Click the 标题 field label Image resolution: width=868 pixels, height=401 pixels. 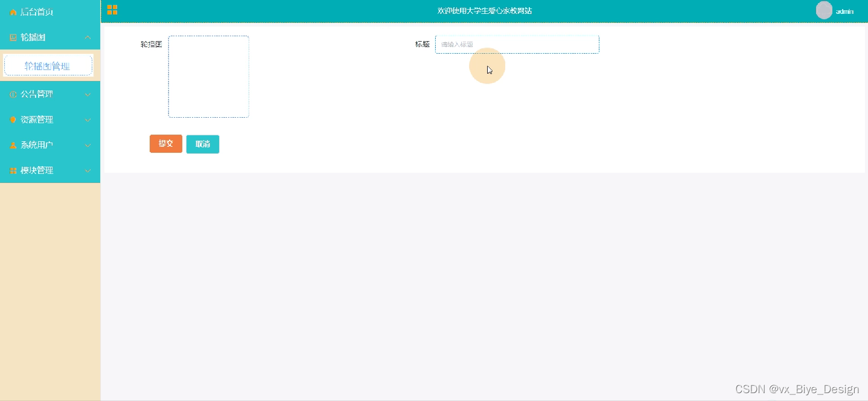[x=423, y=44]
